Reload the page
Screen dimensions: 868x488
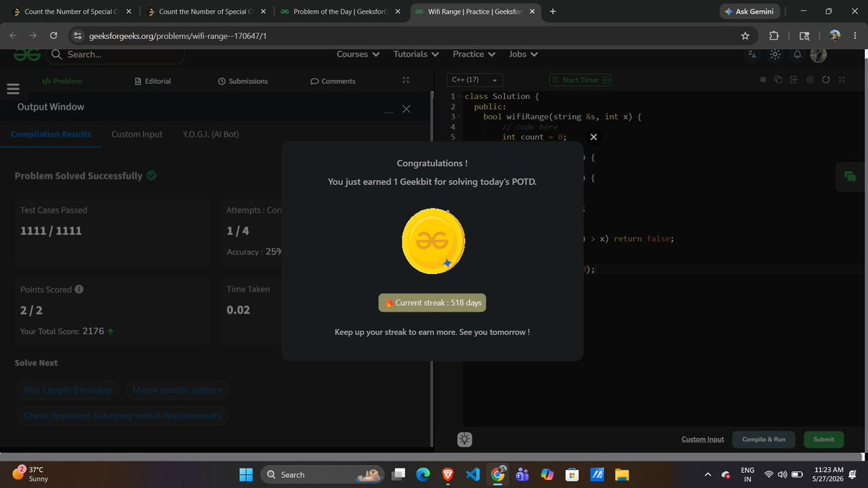(54, 35)
